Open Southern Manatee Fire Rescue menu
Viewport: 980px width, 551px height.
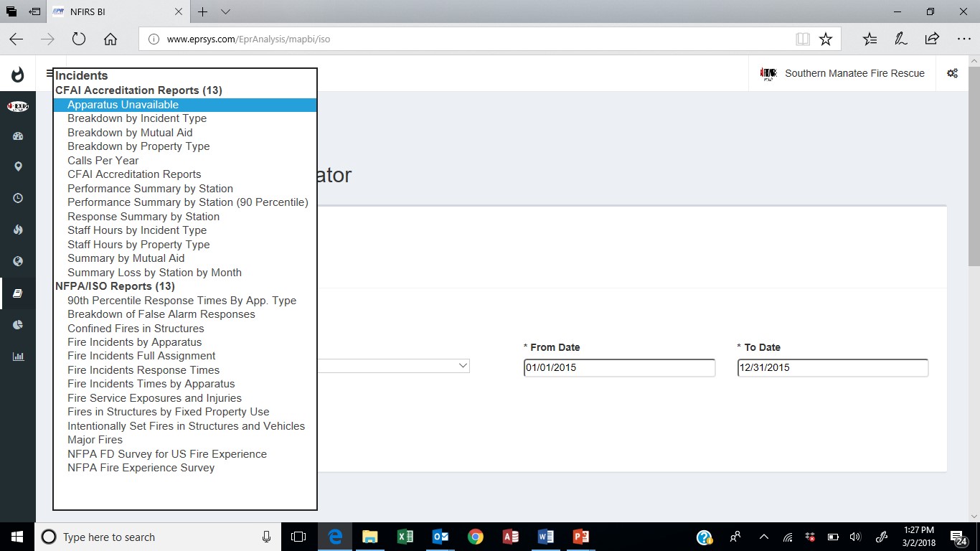[842, 73]
